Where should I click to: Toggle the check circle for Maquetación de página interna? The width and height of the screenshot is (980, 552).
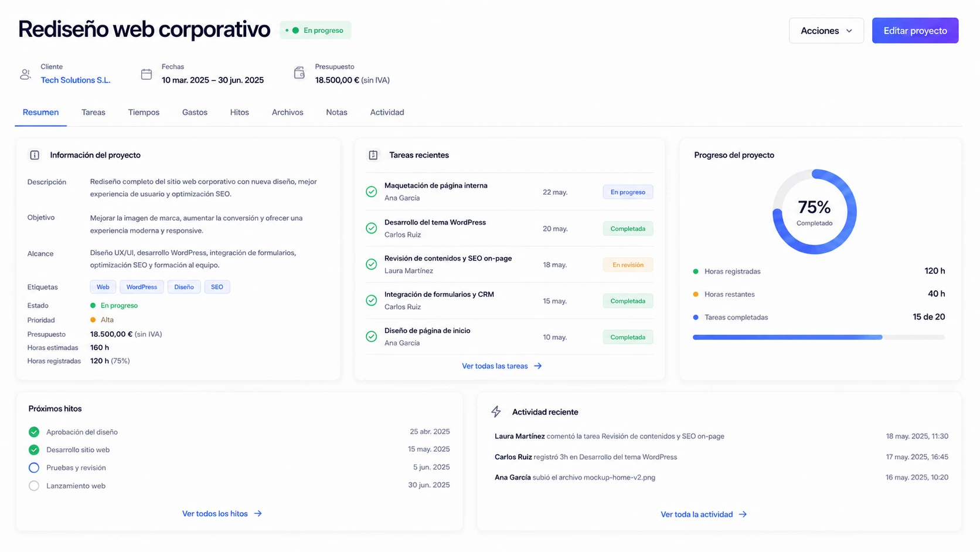[x=372, y=192]
